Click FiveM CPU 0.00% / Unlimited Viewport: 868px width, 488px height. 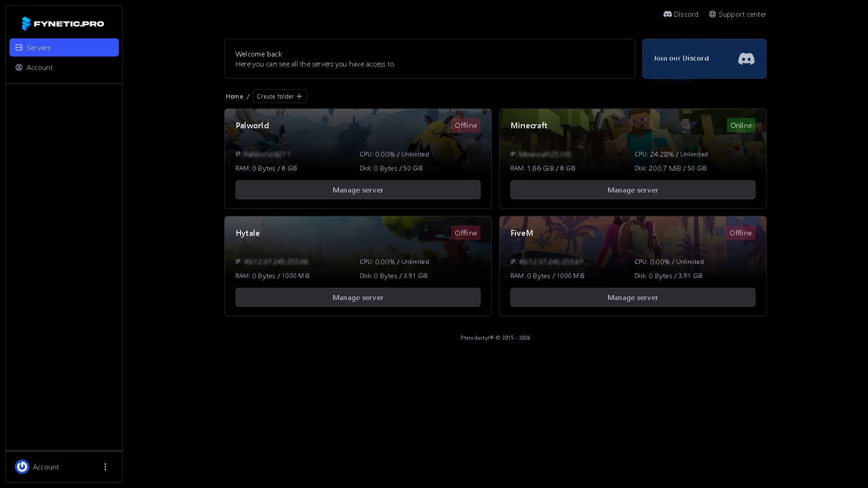pyautogui.click(x=670, y=262)
